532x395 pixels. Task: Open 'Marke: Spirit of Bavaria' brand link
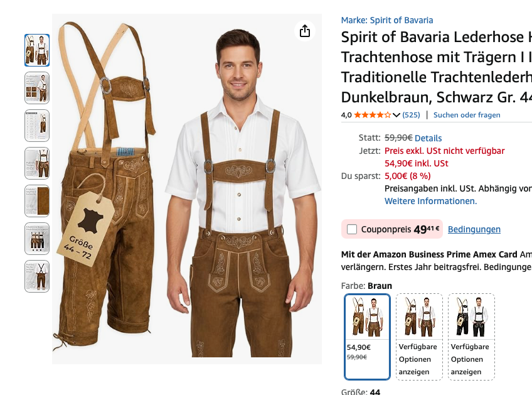coord(386,20)
